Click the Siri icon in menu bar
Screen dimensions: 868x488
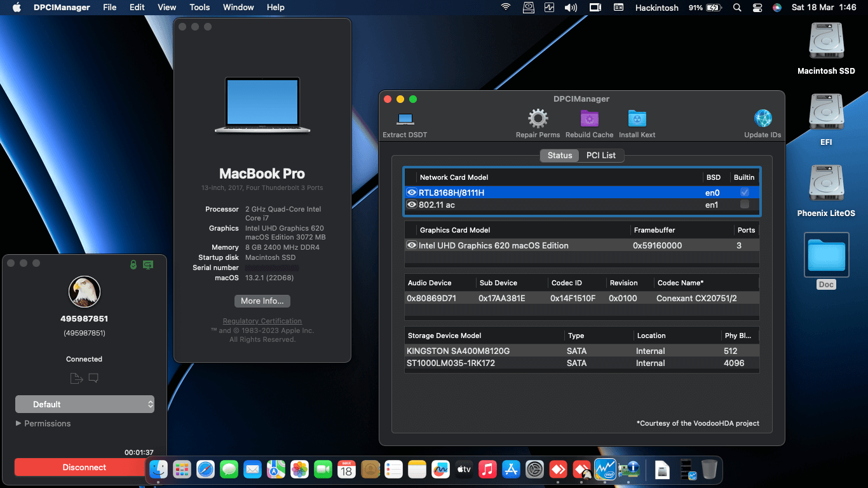pyautogui.click(x=776, y=8)
